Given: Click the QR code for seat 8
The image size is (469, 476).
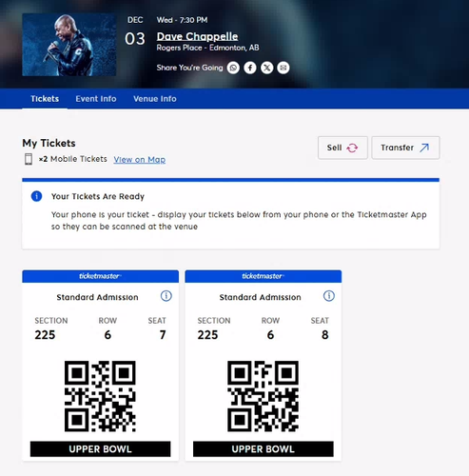Looking at the screenshot, I should pyautogui.click(x=263, y=396).
